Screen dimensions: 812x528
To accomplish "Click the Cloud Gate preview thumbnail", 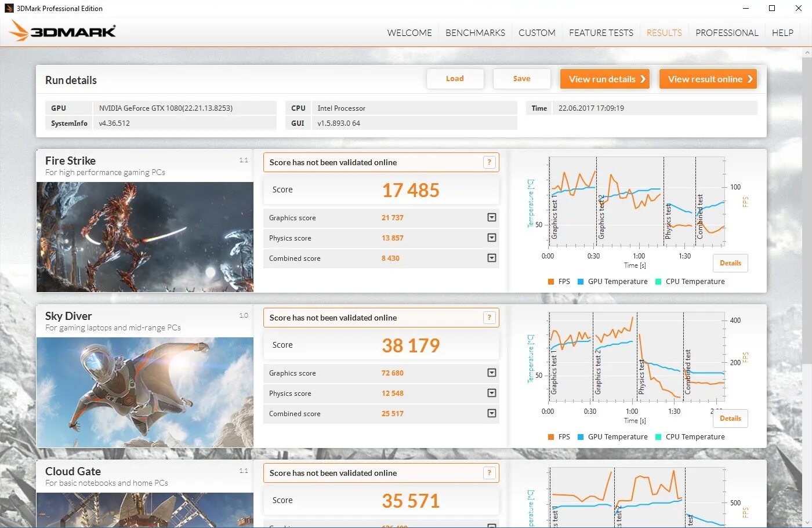I will point(145,510).
